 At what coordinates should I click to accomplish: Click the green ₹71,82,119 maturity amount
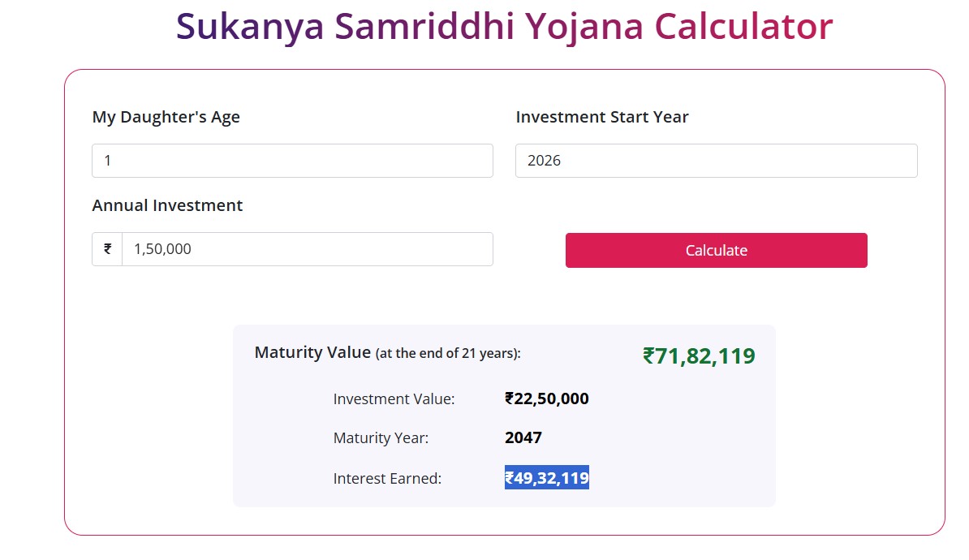(699, 356)
